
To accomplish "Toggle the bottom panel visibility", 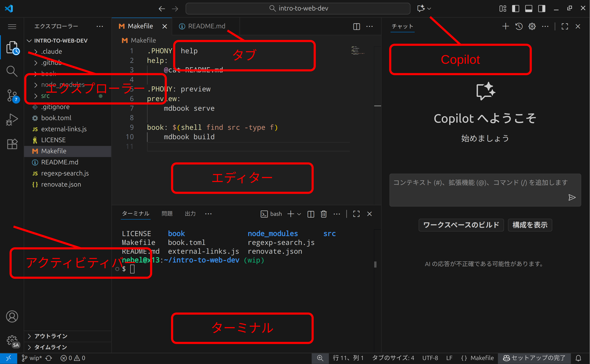I will click(x=529, y=8).
